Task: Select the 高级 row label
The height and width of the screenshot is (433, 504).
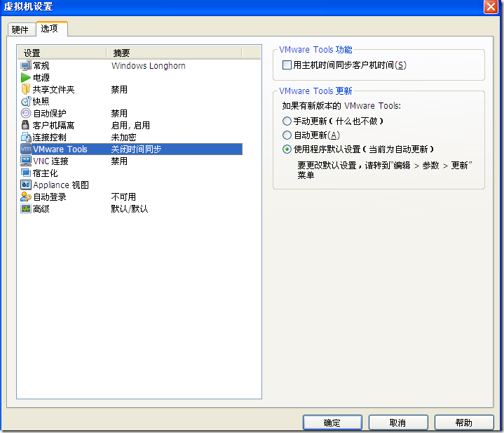Action: pos(41,208)
